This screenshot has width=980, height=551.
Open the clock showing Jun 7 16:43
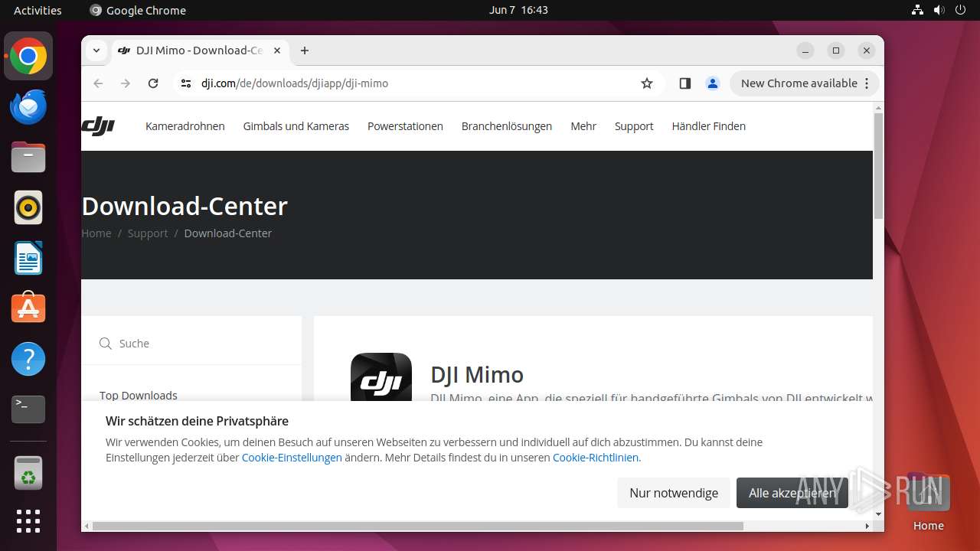518,10
